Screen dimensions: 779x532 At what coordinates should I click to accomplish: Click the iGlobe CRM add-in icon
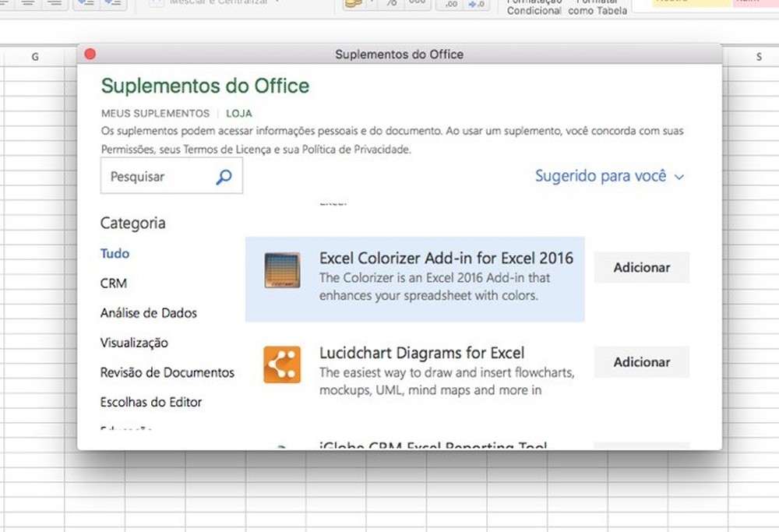pos(281,448)
